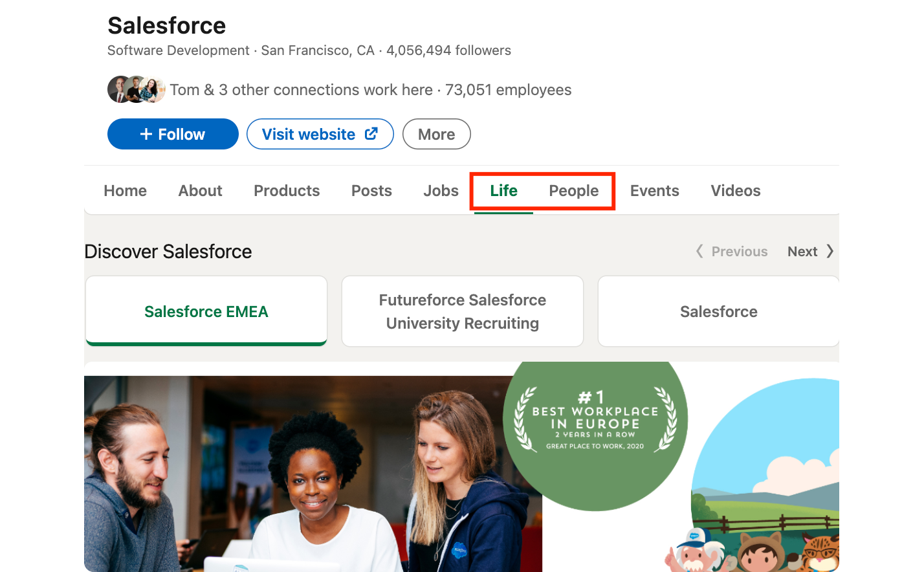Switch to the Home tab
Viewport: 924px width, 572px height.
pyautogui.click(x=125, y=191)
